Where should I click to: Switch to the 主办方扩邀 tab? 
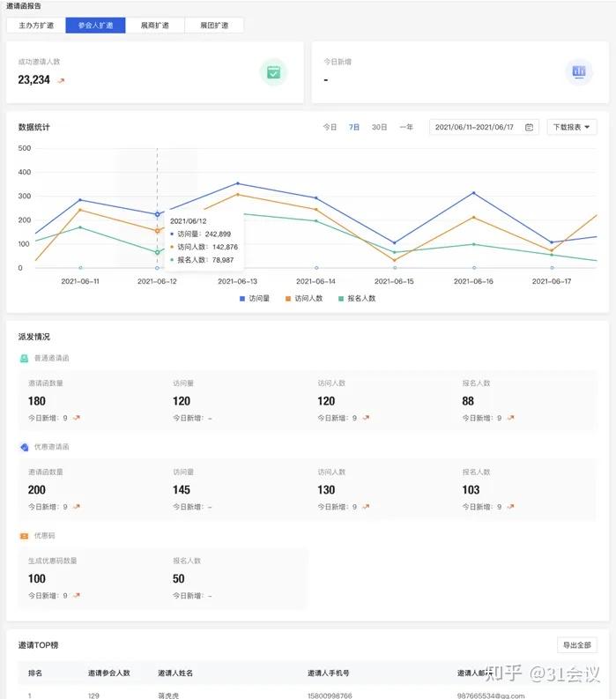click(x=36, y=26)
